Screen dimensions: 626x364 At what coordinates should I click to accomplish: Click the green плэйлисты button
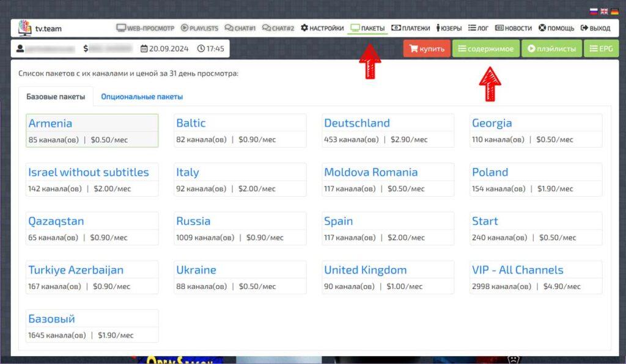point(552,49)
